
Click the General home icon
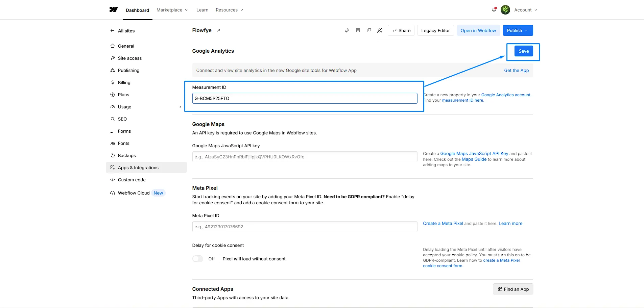click(113, 46)
